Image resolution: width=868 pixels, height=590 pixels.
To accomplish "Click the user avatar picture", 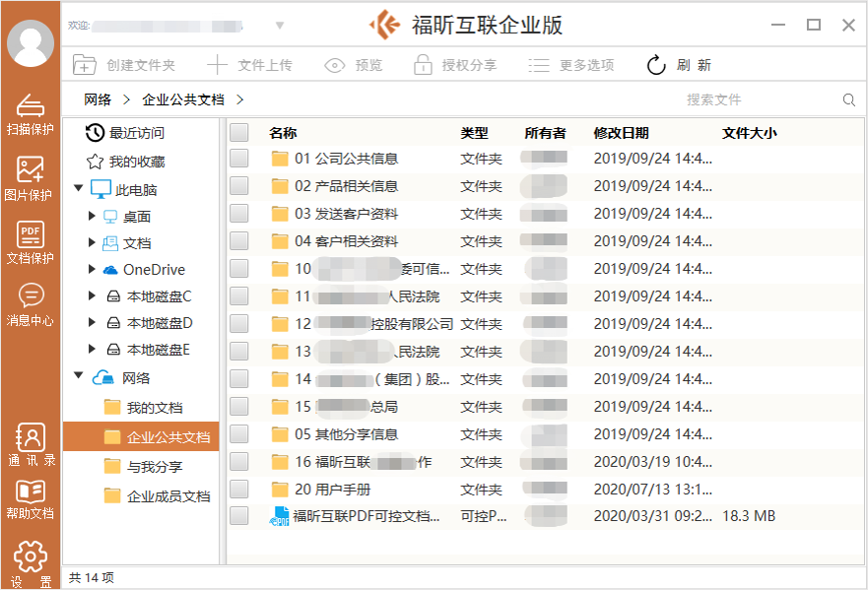I will [30, 42].
